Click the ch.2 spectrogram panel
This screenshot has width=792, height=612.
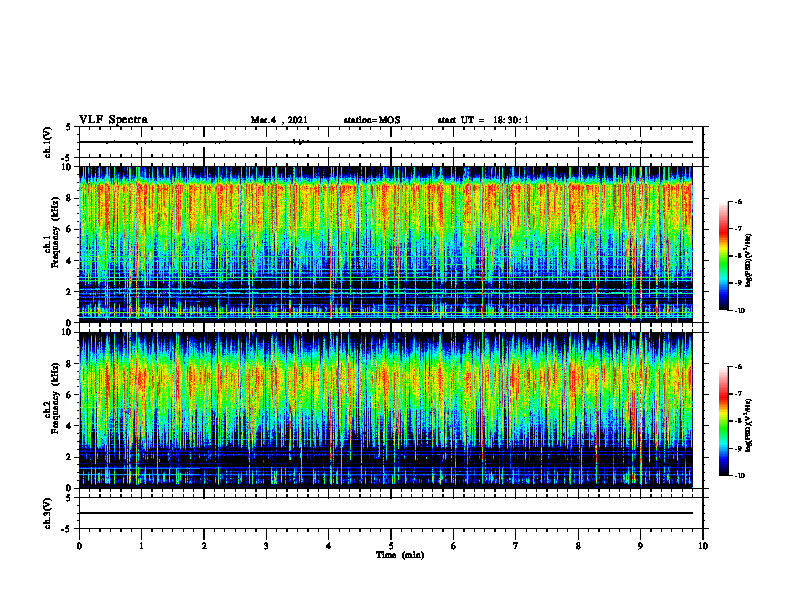pyautogui.click(x=386, y=410)
